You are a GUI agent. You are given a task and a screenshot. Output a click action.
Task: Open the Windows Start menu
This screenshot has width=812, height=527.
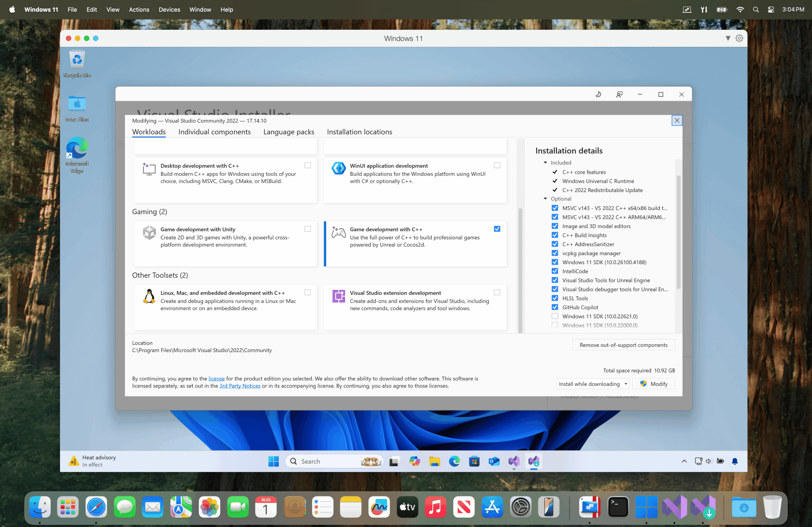[x=273, y=461]
